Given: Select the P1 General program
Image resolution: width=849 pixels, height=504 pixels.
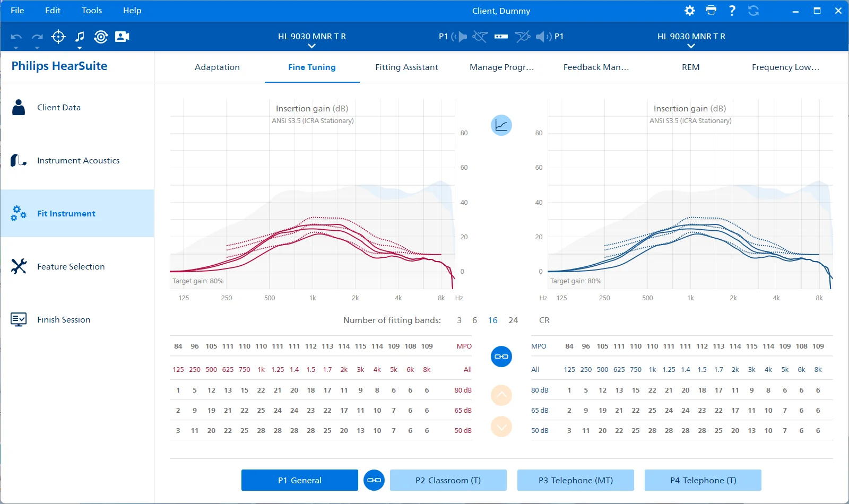Looking at the screenshot, I should click(x=300, y=480).
